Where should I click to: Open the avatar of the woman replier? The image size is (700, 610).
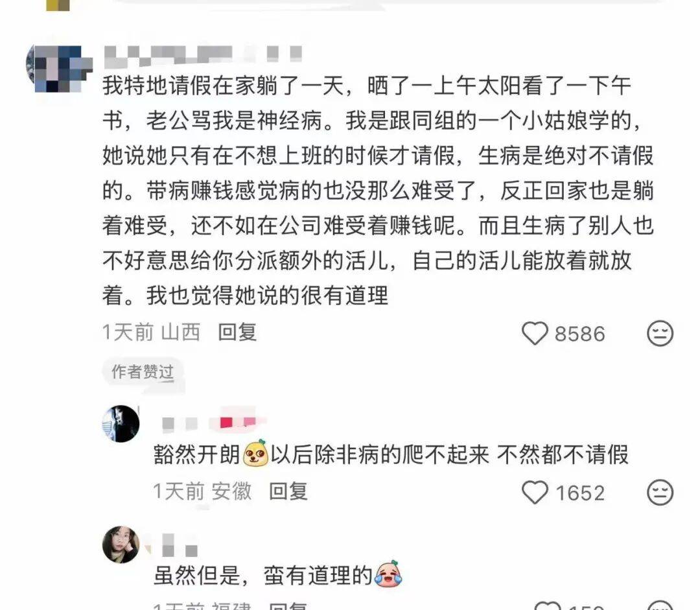click(x=121, y=545)
